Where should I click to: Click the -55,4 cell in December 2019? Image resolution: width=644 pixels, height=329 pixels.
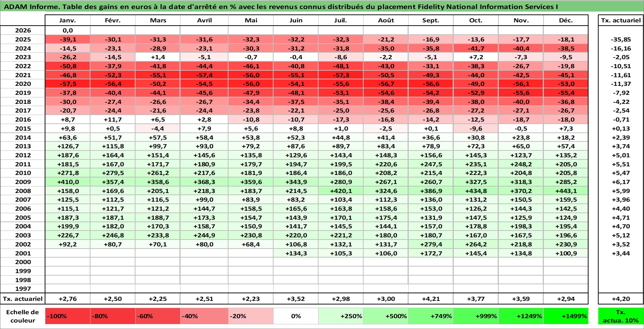click(566, 93)
